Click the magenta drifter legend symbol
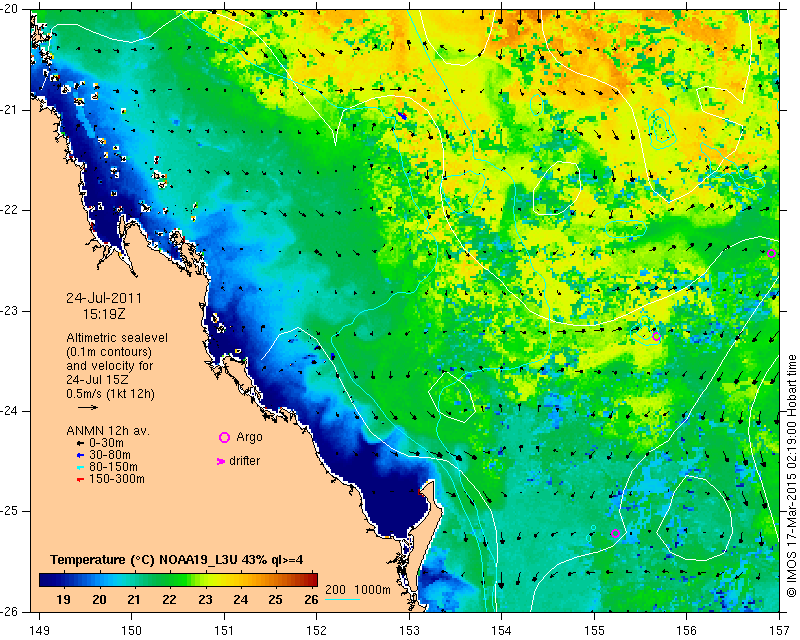Image resolution: width=800 pixels, height=640 pixels. click(220, 461)
